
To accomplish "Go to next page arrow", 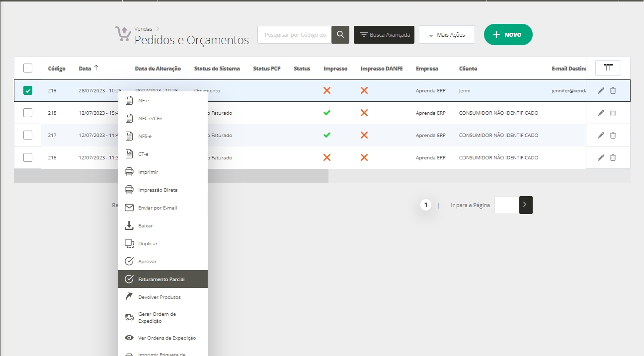I will (x=526, y=205).
